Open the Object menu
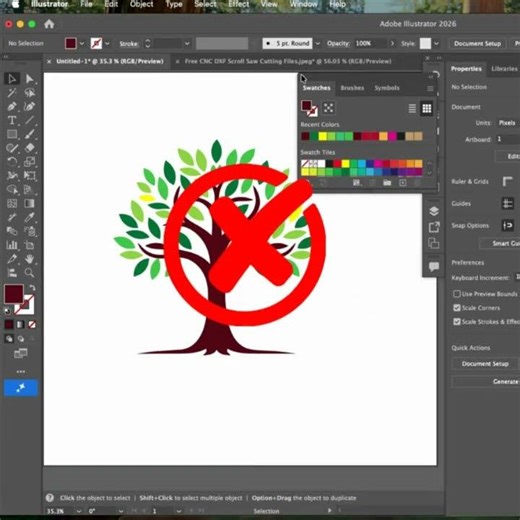Image resolution: width=520 pixels, height=520 pixels. click(x=142, y=4)
